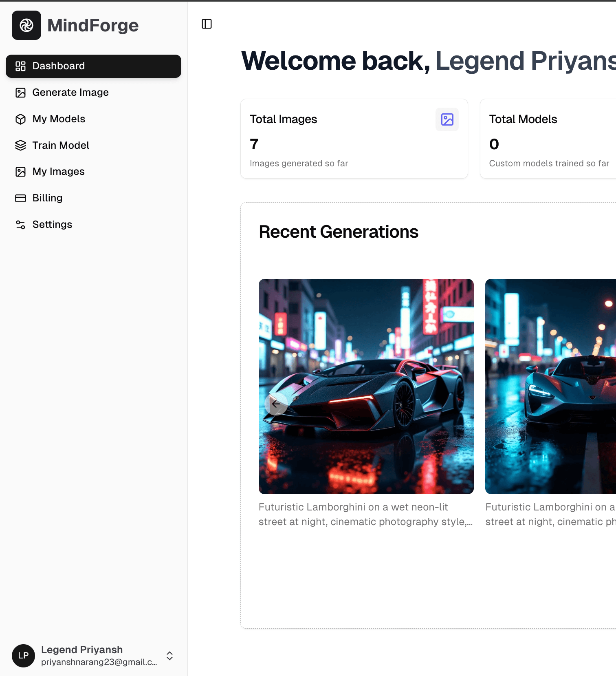Viewport: 616px width, 676px height.
Task: Toggle the sidebar collapse button
Action: [207, 24]
